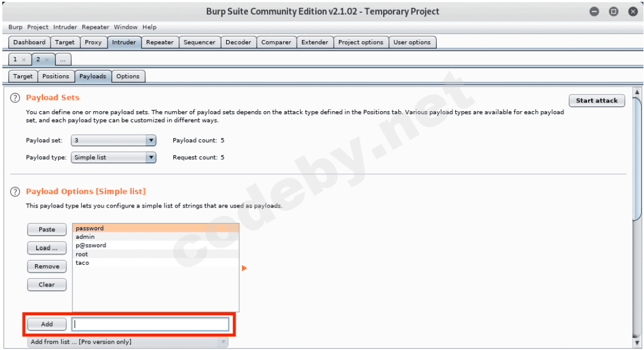Image resolution: width=644 pixels, height=350 pixels.
Task: Click the Remove button
Action: (47, 266)
